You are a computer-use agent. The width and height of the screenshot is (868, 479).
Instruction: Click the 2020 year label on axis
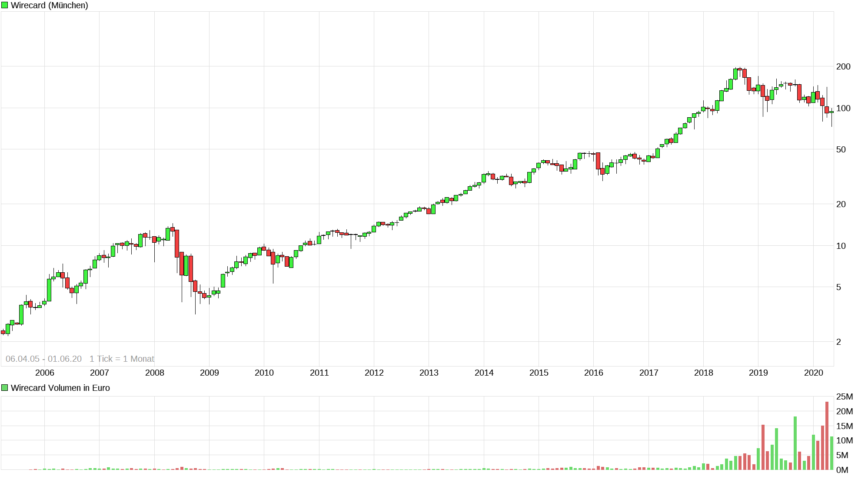(814, 373)
